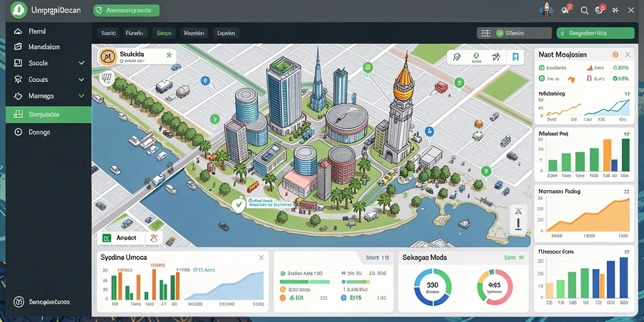Collapse the green Mamags chevron
Viewport: 644px width, 322px height.
[81, 96]
